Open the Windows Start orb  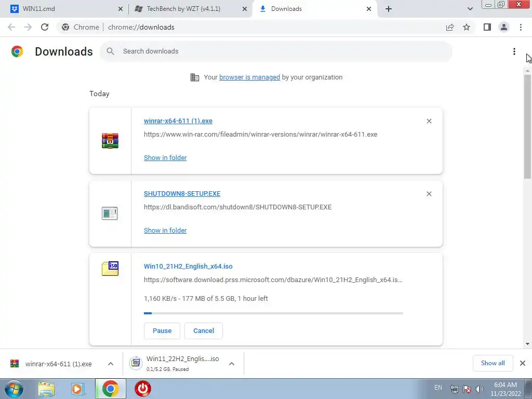click(x=14, y=389)
